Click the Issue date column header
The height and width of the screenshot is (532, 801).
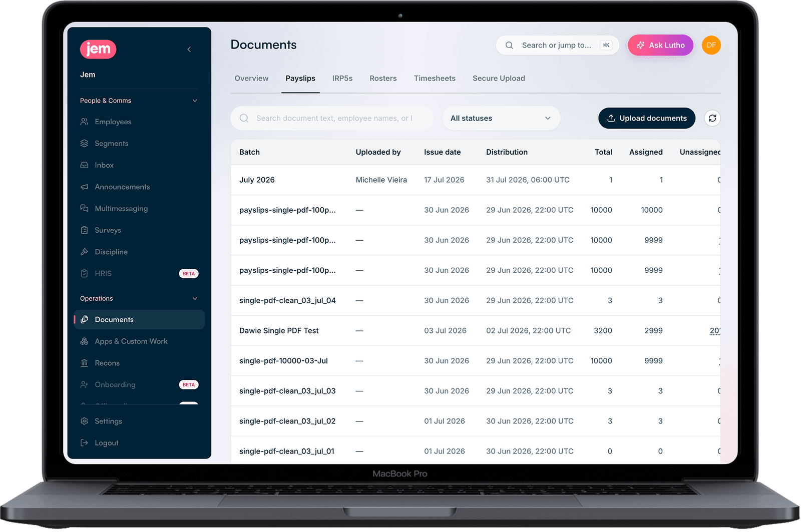click(x=442, y=152)
